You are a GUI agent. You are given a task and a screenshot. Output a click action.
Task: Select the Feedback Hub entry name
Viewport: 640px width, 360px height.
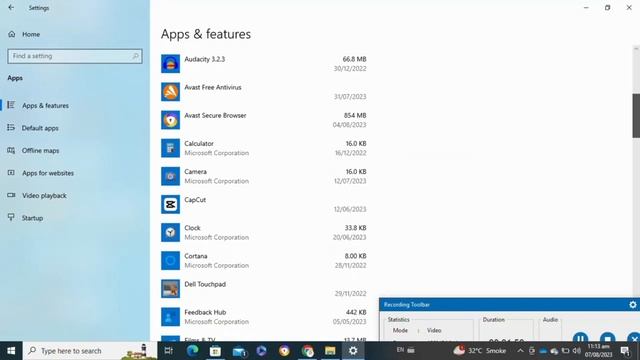tap(205, 313)
